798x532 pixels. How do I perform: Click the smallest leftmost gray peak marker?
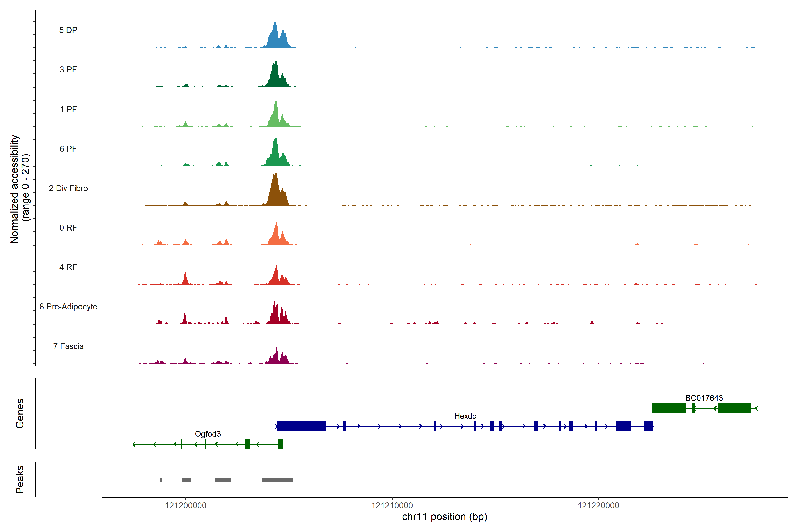[x=161, y=480]
